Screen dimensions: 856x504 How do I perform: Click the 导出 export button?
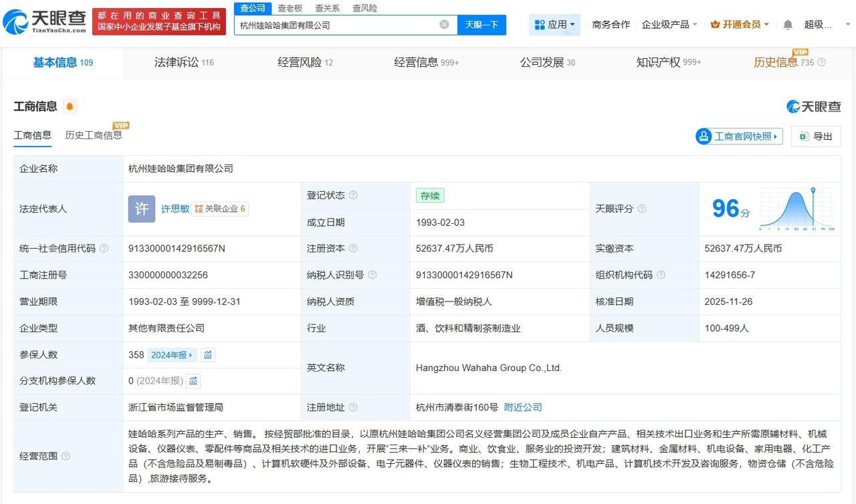816,136
